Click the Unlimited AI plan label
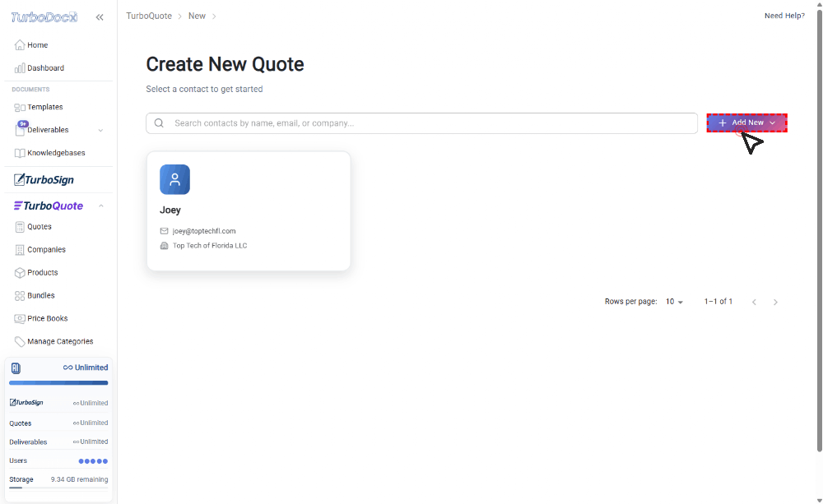This screenshot has height=504, width=823. [x=86, y=368]
